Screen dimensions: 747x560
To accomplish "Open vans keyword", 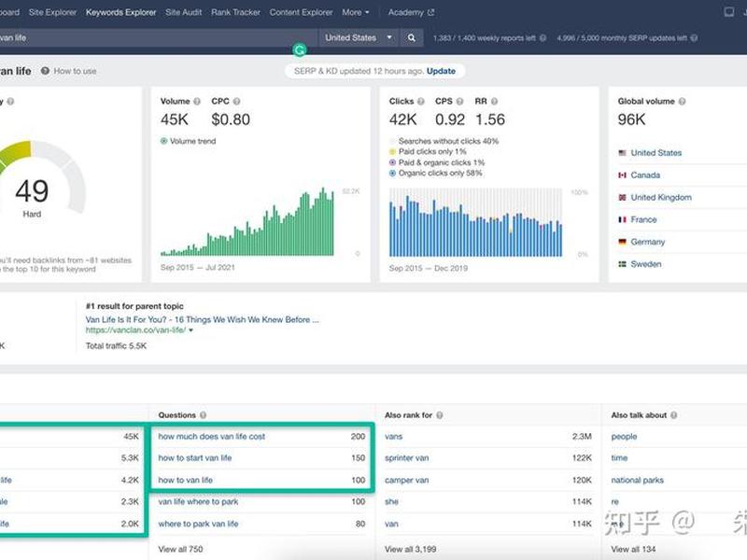I will pos(393,436).
